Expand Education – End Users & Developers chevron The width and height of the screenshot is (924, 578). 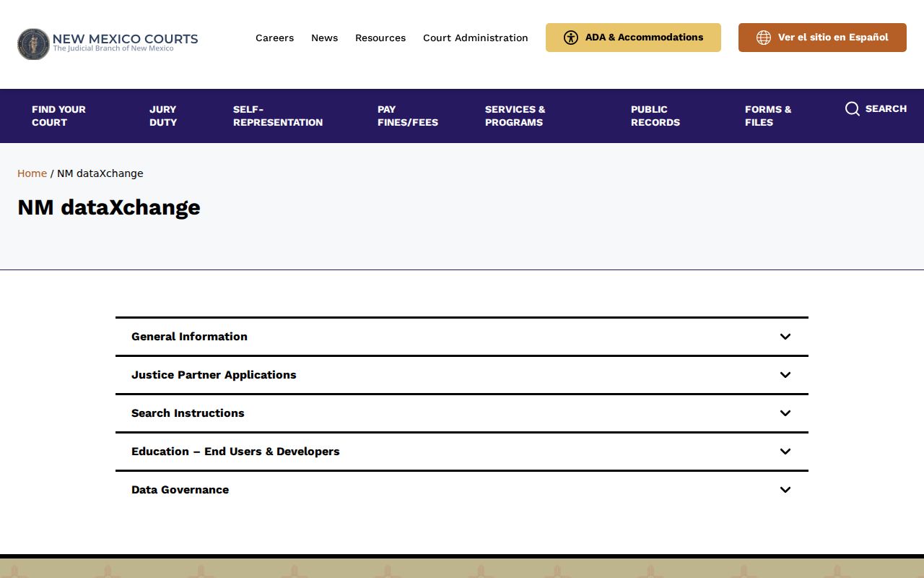[785, 452]
